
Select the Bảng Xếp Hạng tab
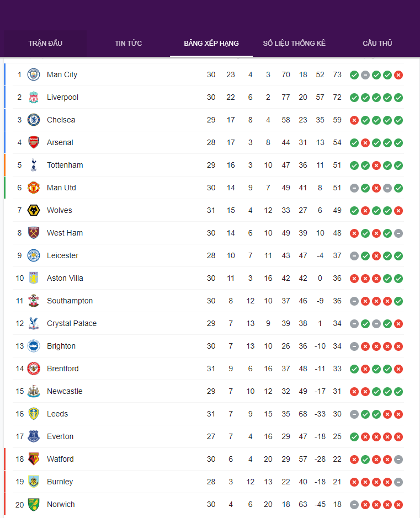tap(211, 43)
